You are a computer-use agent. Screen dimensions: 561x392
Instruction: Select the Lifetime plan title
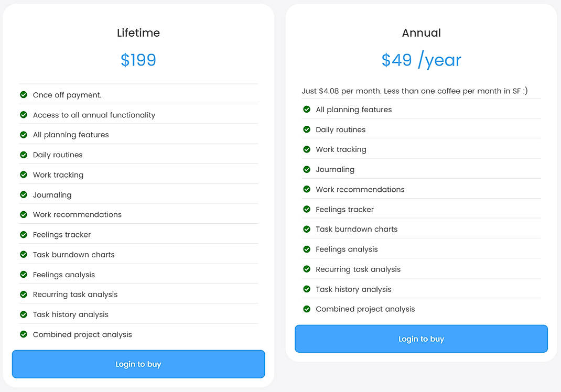138,32
